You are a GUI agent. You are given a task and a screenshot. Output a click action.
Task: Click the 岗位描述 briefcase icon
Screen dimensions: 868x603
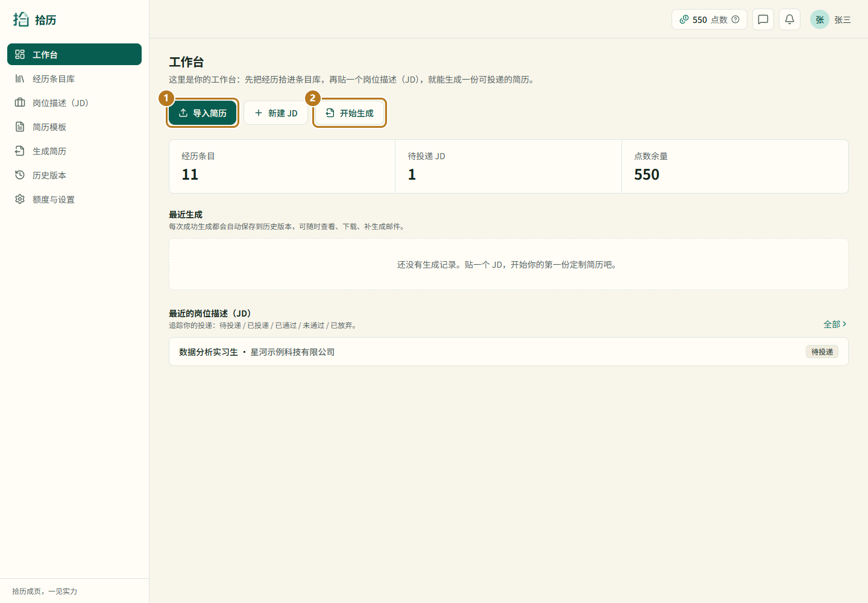[x=20, y=103]
